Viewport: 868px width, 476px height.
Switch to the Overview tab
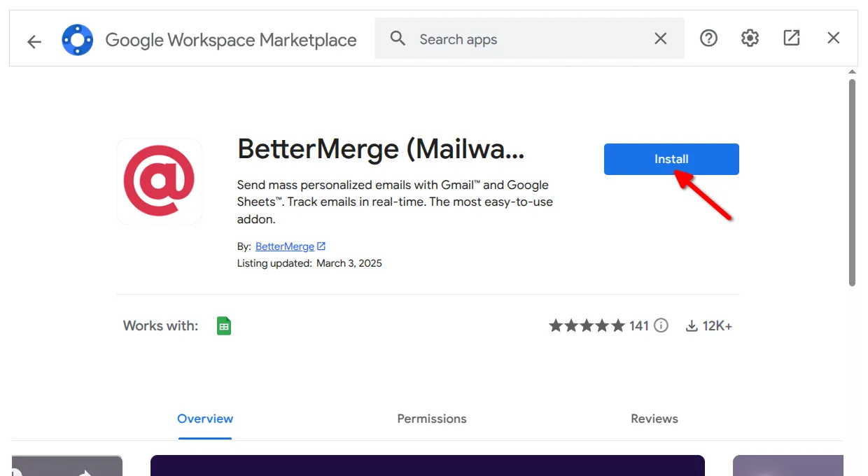click(x=205, y=419)
